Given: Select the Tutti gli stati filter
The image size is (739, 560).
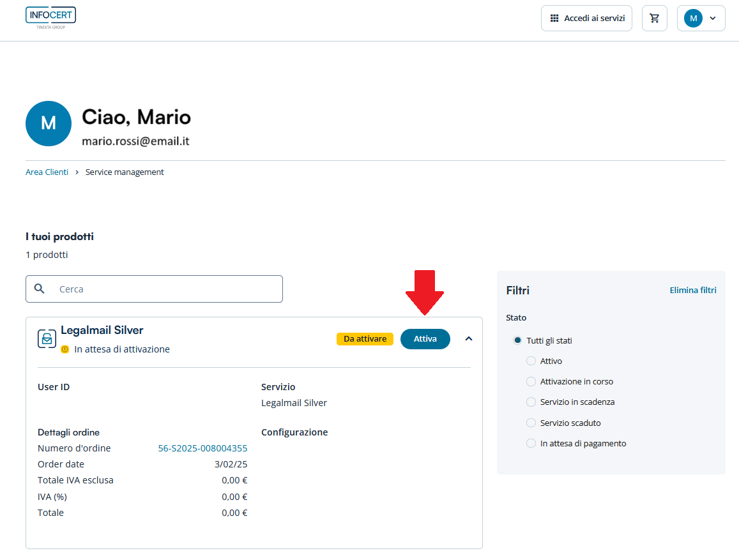Looking at the screenshot, I should click(518, 340).
